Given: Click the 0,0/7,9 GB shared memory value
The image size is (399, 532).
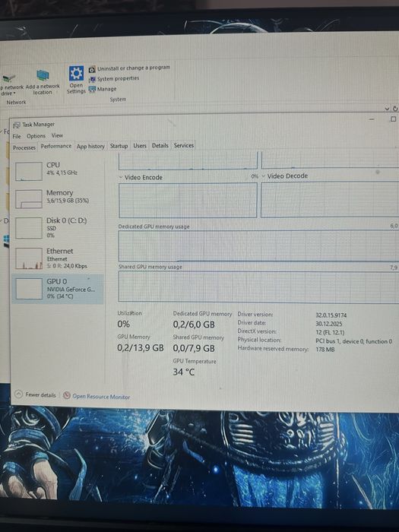Looking at the screenshot, I should (194, 348).
